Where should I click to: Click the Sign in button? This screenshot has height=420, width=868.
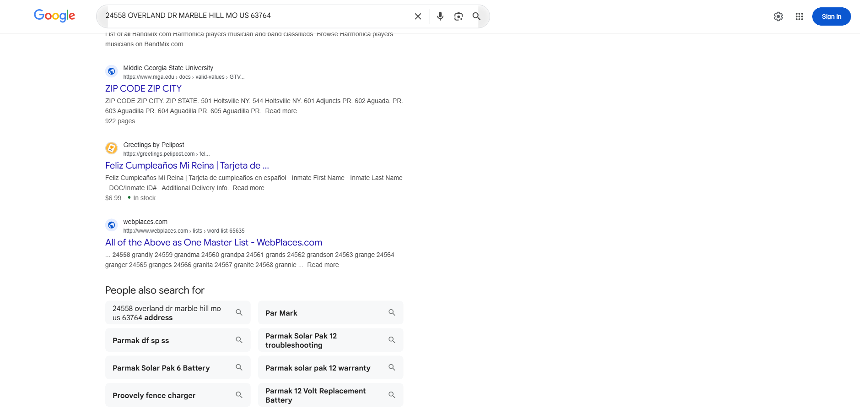click(x=831, y=16)
